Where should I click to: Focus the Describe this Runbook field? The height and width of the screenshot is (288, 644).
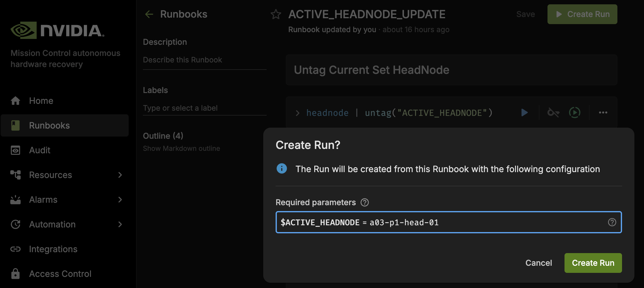(204, 60)
